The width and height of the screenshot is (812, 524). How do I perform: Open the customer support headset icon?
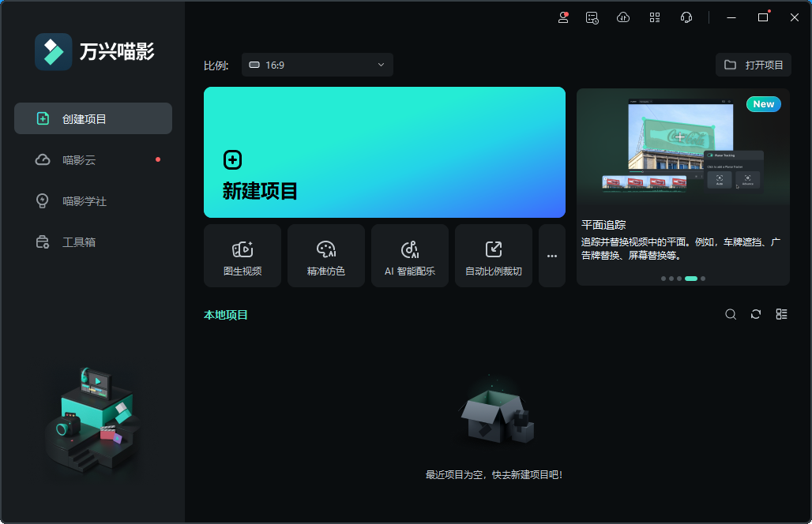point(686,17)
